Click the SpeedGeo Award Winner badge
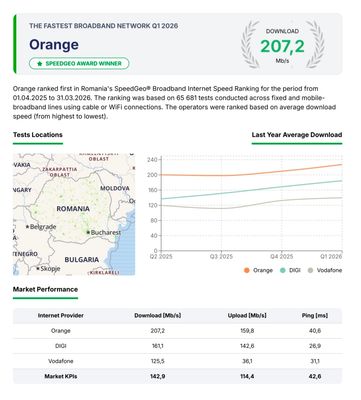The image size is (361, 400). (x=79, y=63)
